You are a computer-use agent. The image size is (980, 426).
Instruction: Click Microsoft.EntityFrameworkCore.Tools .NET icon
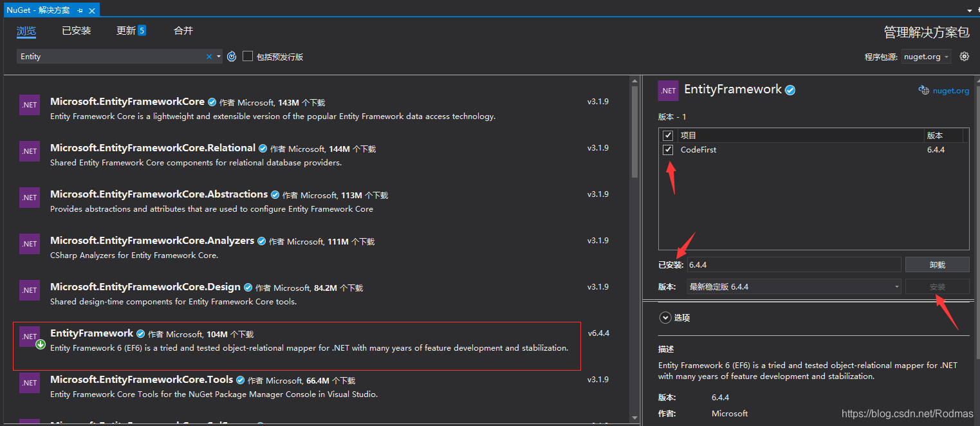[x=30, y=383]
